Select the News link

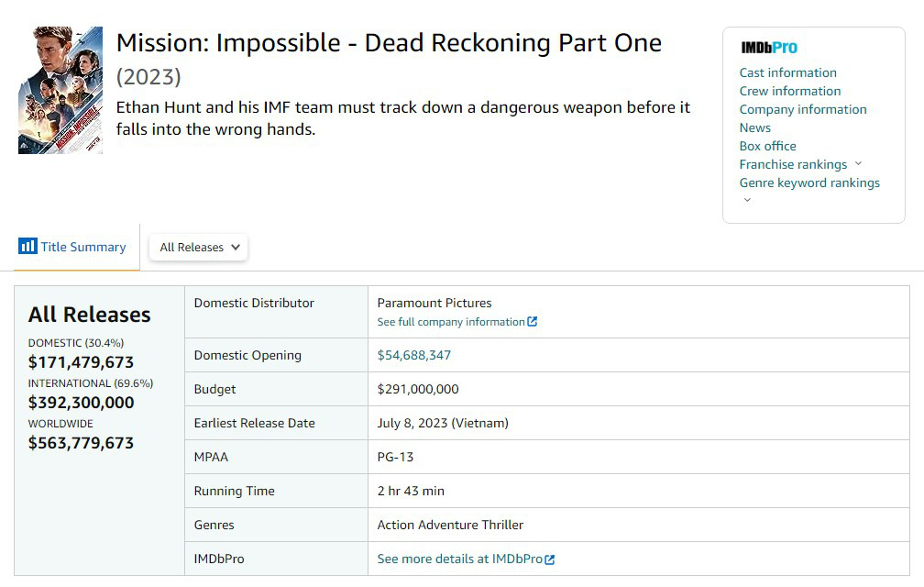point(754,127)
